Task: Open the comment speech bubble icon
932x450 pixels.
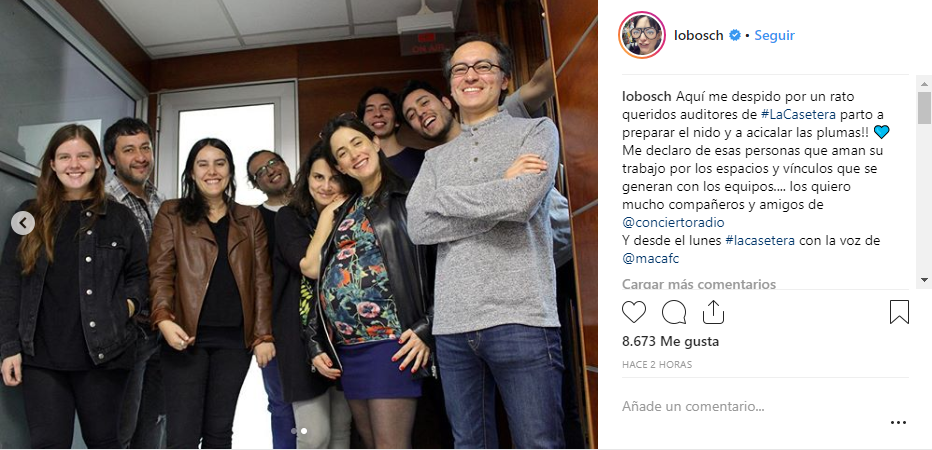Action: point(674,312)
